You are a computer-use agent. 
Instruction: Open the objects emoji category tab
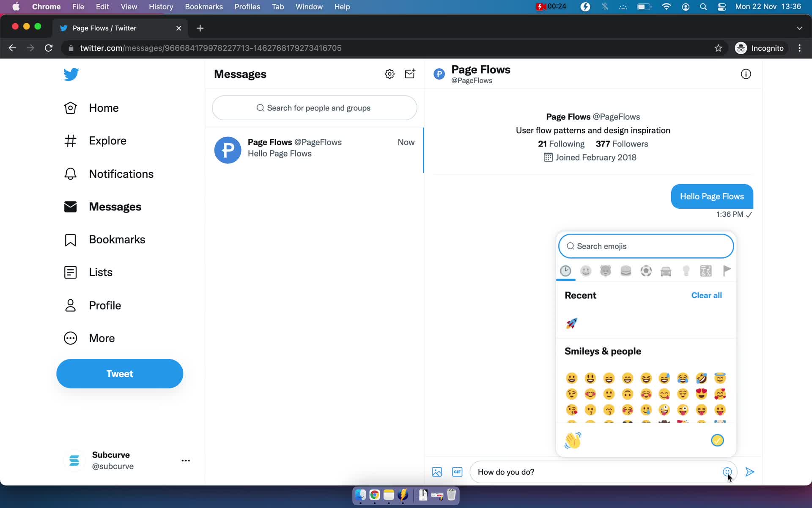click(x=686, y=271)
